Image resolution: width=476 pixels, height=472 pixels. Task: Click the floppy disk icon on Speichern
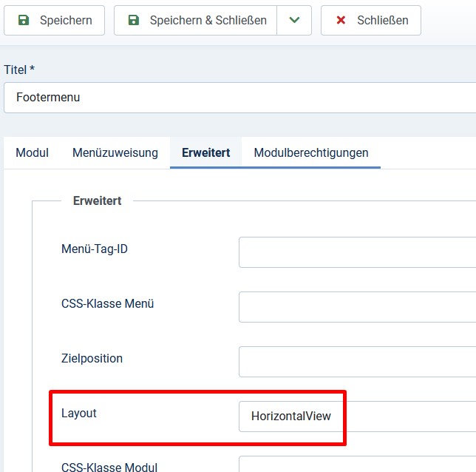click(x=24, y=21)
